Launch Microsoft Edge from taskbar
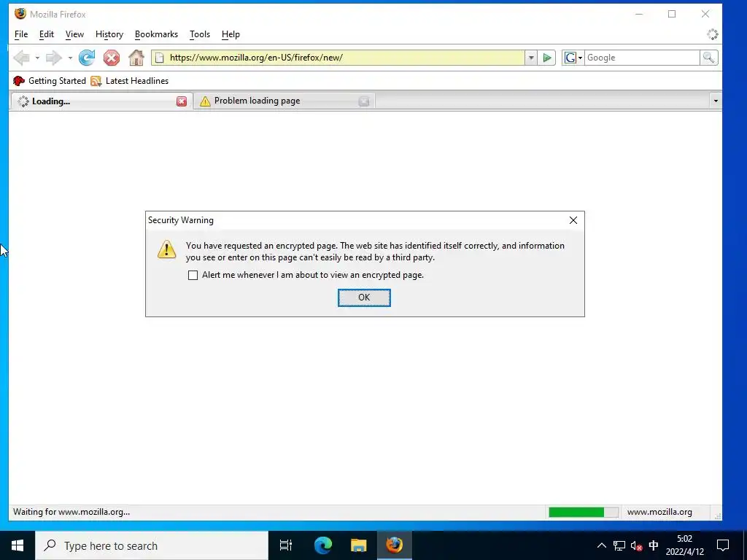747x560 pixels. [322, 545]
